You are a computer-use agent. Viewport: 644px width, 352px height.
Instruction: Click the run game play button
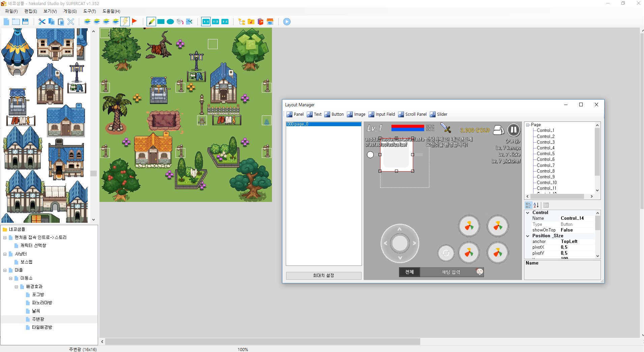286,22
